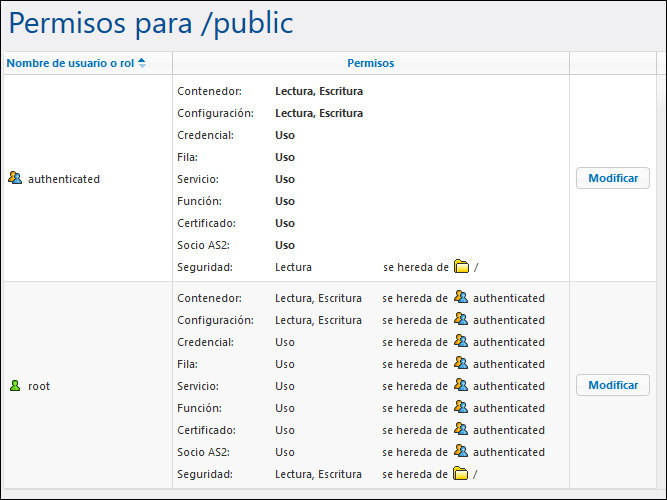
Task: Click Uso value in authenticated Certificado row
Action: click(285, 223)
